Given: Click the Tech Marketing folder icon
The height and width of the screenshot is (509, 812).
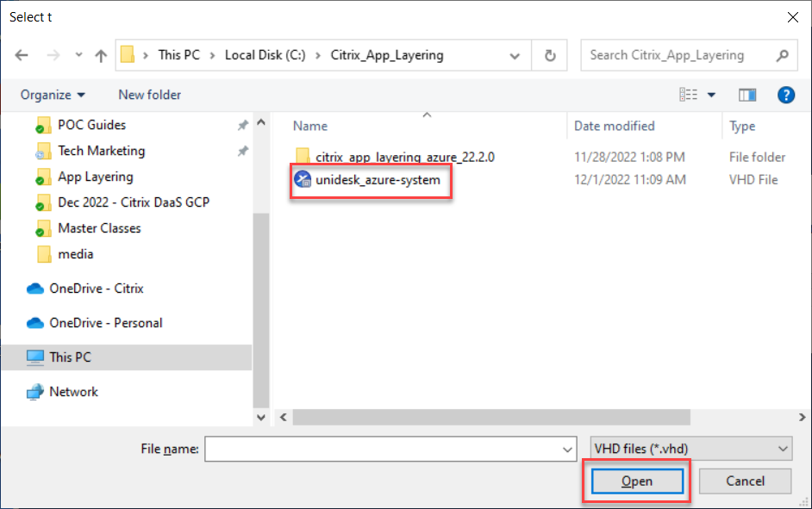Looking at the screenshot, I should pos(43,151).
